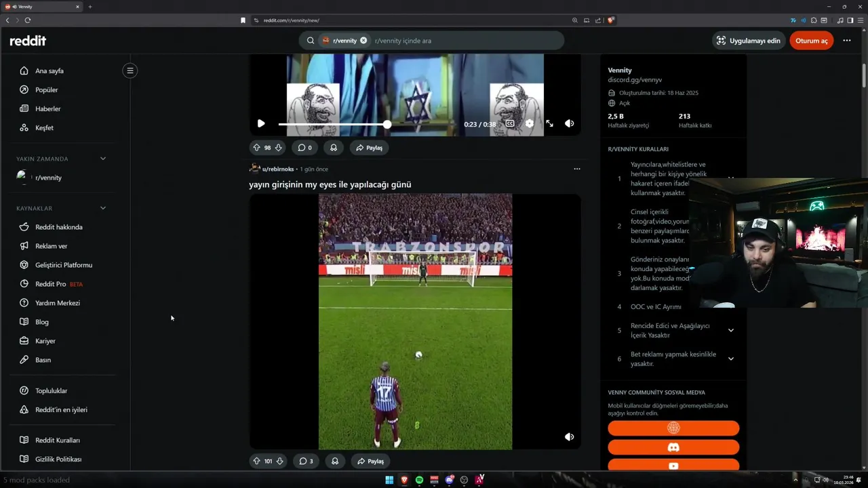Click the Ana sayfa home icon
This screenshot has height=488, width=868.
pos(24,70)
